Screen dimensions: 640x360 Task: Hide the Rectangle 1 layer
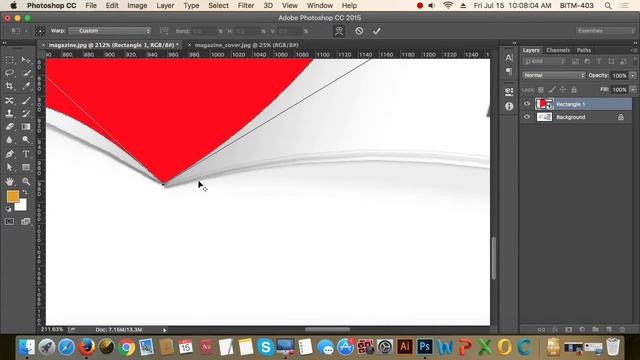(x=527, y=104)
